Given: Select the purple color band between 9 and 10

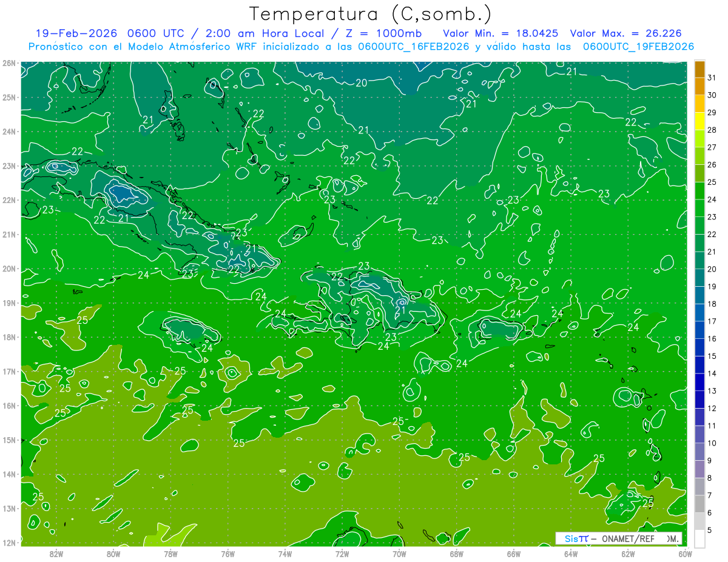Looking at the screenshot, I should click(699, 452).
